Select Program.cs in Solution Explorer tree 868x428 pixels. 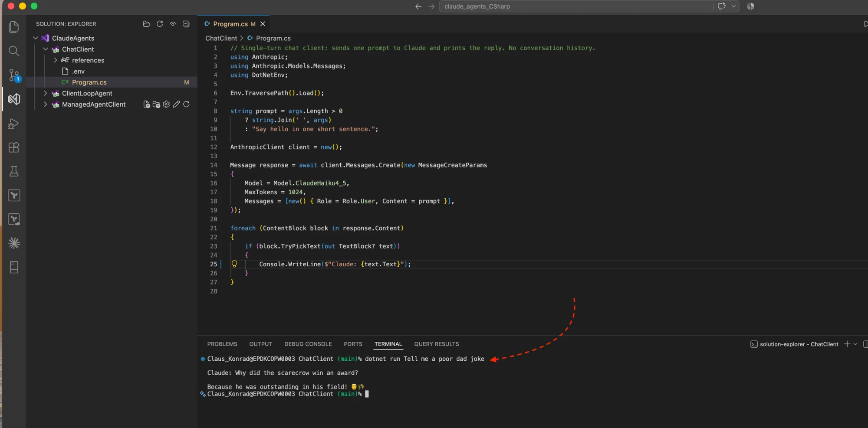pos(112,82)
